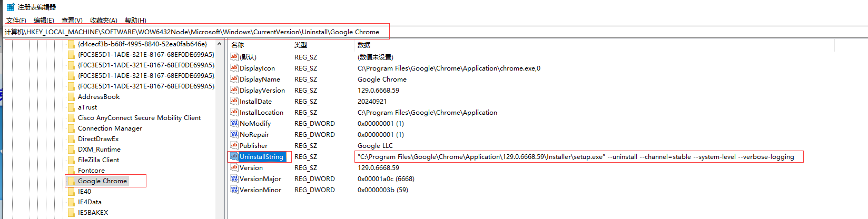This screenshot has height=219, width=868.
Task: Click the DXM_Runtime key folder icon
Action: point(71,150)
